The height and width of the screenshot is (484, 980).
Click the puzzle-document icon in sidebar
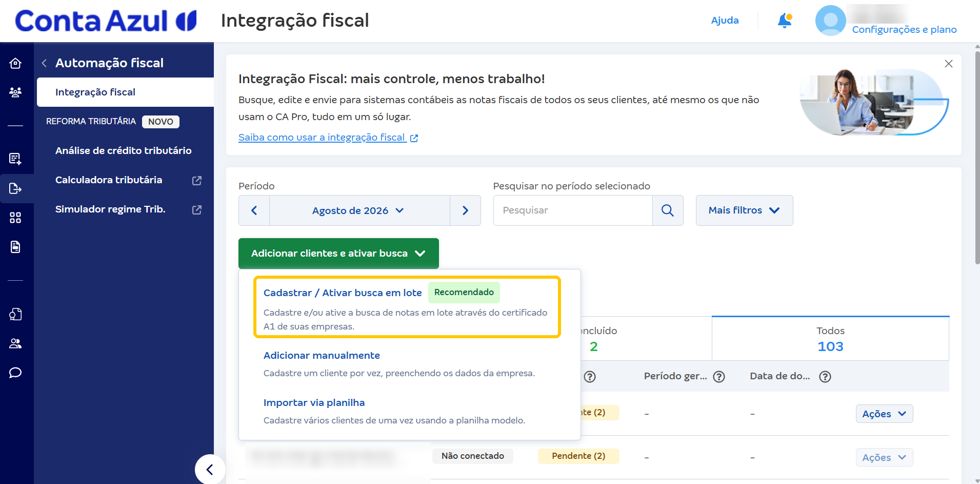[15, 314]
